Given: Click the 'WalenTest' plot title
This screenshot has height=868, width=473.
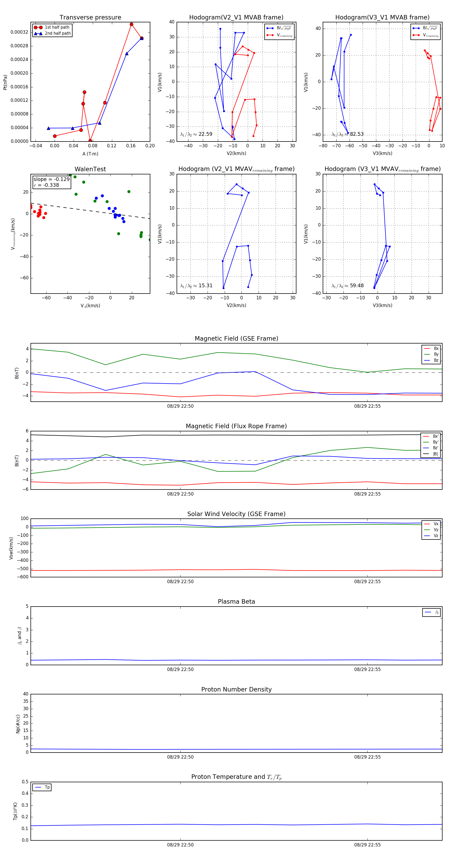Looking at the screenshot, I should click(x=90, y=169).
